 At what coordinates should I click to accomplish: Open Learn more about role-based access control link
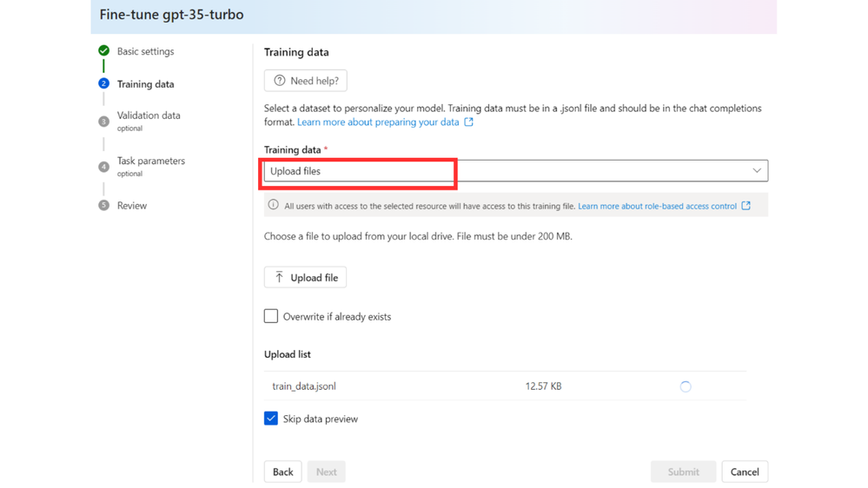coord(657,206)
